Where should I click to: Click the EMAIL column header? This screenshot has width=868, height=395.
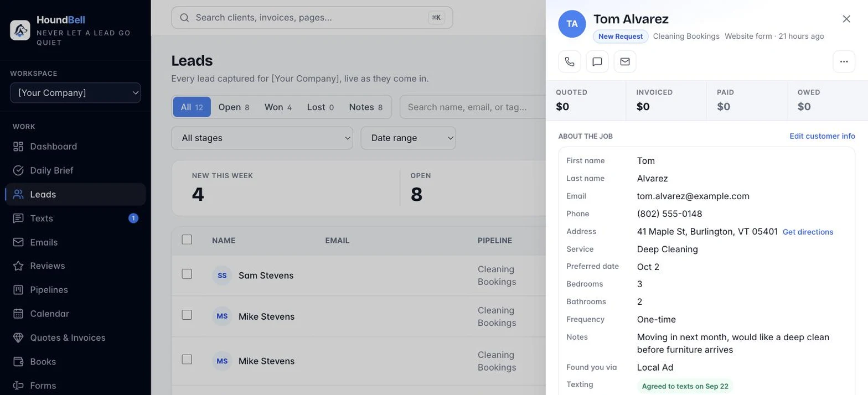(337, 241)
